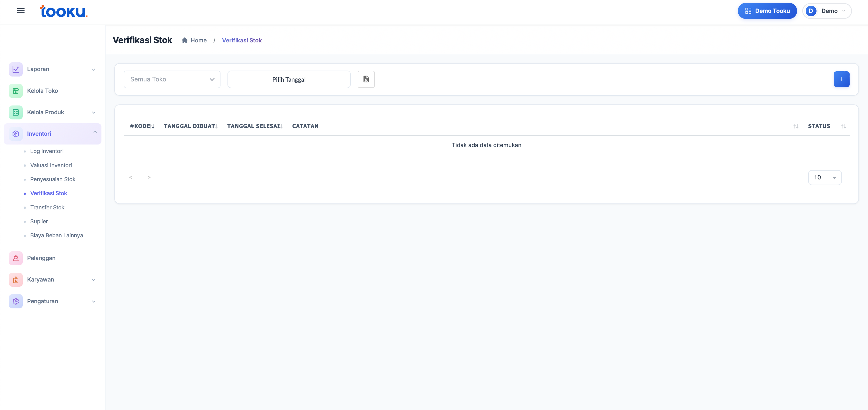
Task: Click the hamburger menu icon
Action: pyautogui.click(x=20, y=11)
